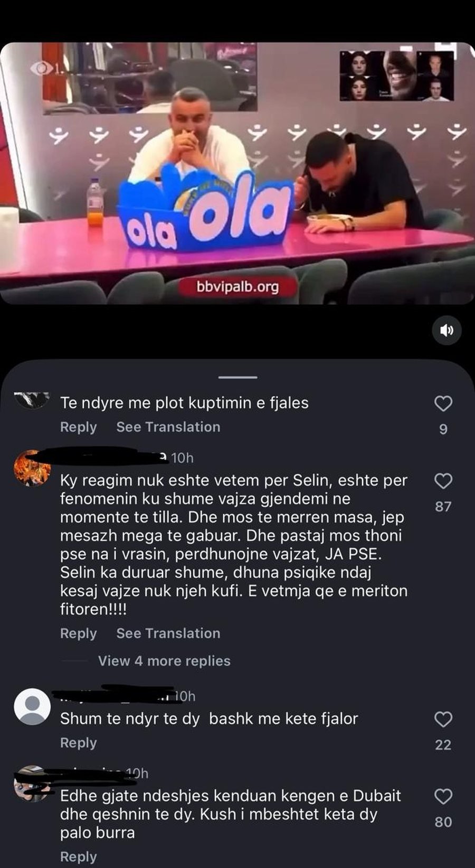The image size is (475, 868).
Task: Like the comment about 'kengen e Dubait'
Action: point(443,796)
